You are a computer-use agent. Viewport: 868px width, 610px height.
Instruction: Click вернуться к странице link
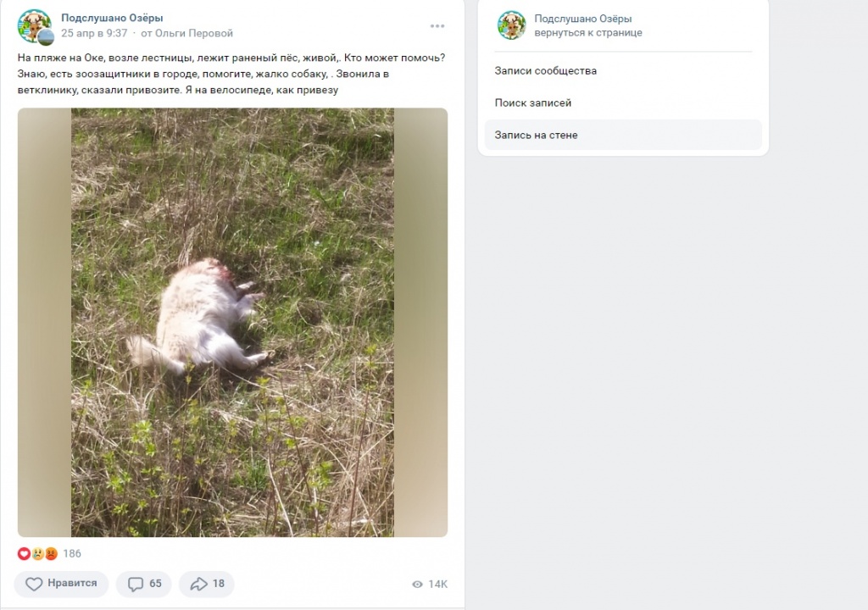[589, 32]
